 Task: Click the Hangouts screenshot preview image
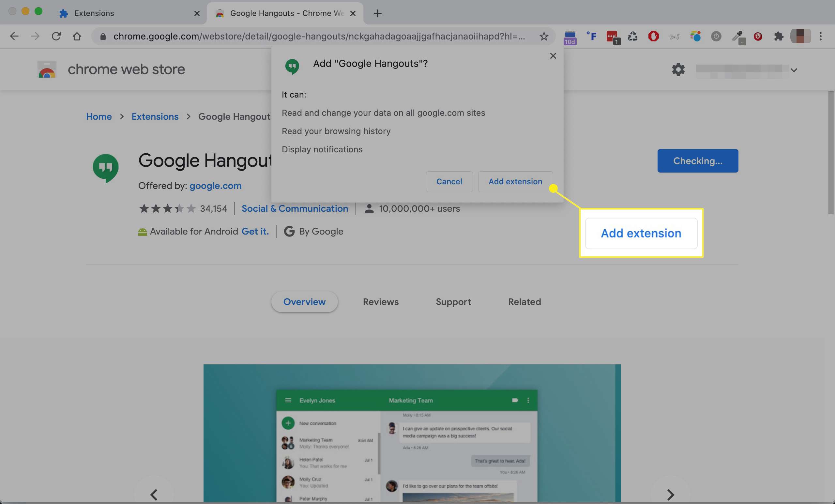[412, 433]
